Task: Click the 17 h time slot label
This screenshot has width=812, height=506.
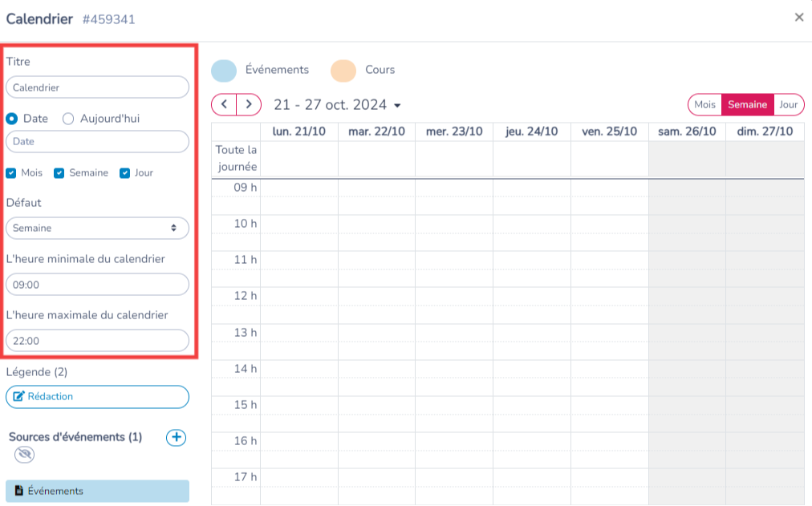Action: coord(245,477)
